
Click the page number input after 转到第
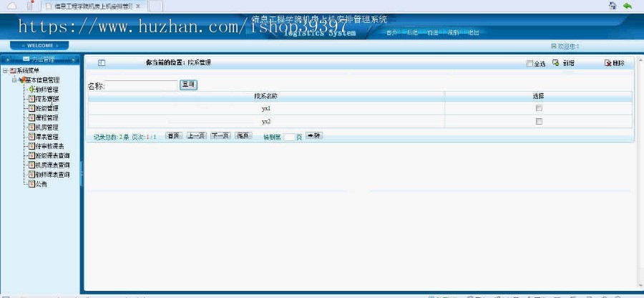[x=289, y=137]
